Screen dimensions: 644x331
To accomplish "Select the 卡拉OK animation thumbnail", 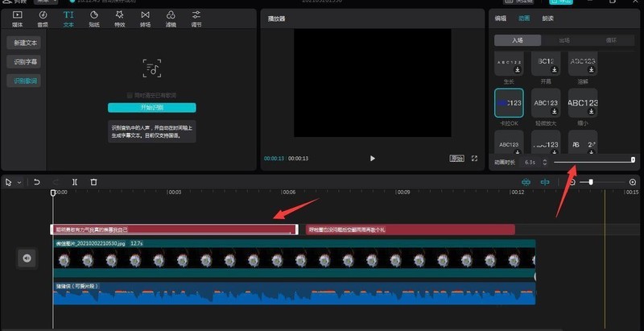I will coord(509,103).
